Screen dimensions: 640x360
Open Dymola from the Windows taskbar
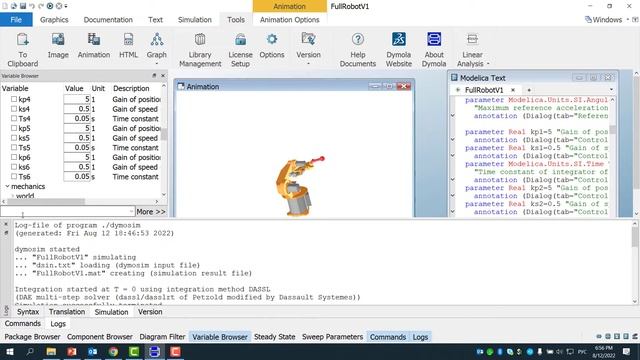click(154, 351)
